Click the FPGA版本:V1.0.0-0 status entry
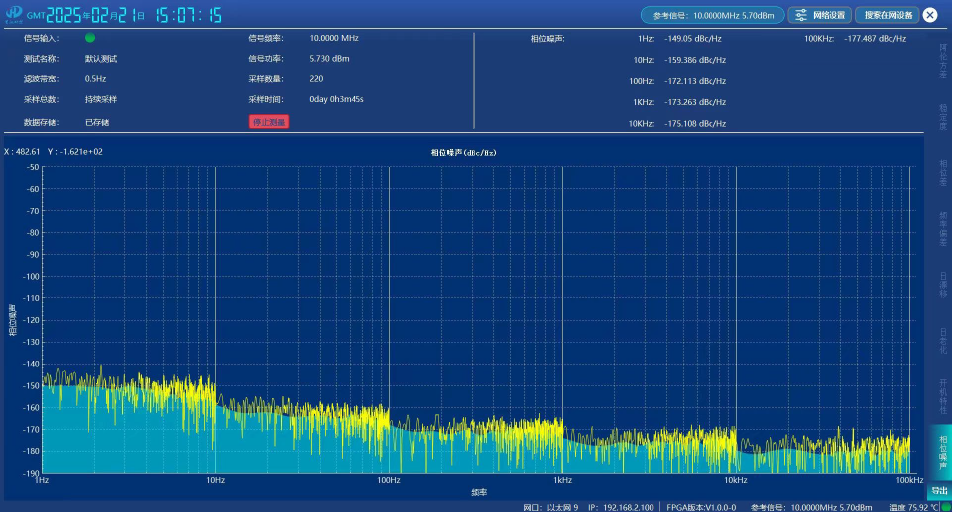 701,507
